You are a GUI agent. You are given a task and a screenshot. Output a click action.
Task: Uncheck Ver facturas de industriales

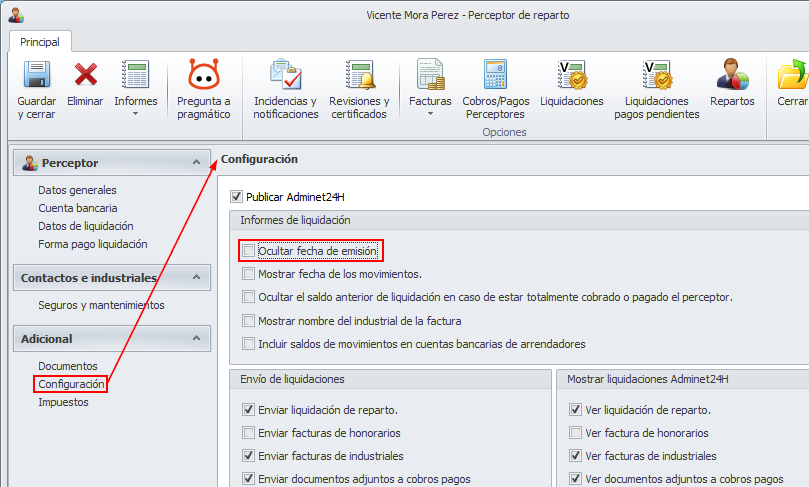575,456
